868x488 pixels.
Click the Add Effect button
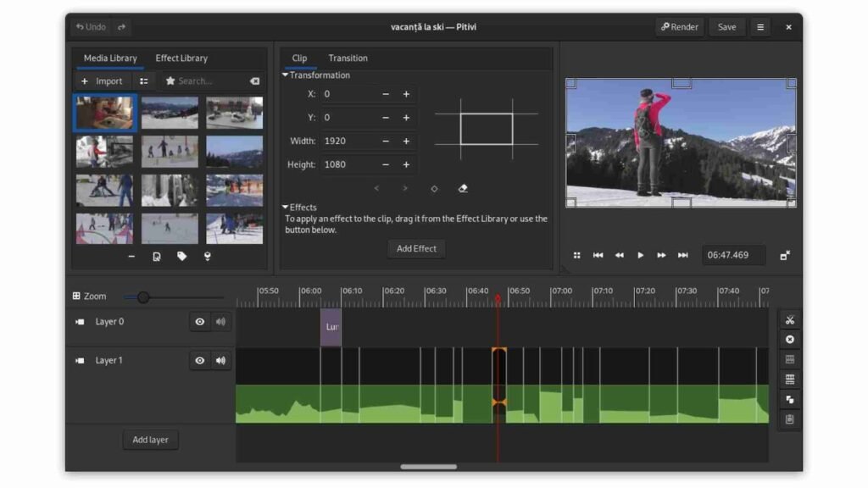point(416,249)
